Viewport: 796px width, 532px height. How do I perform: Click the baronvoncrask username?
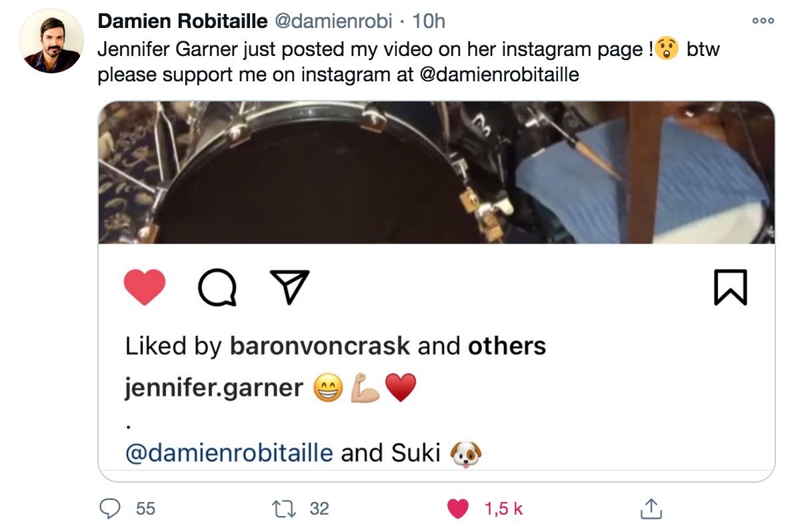click(320, 346)
